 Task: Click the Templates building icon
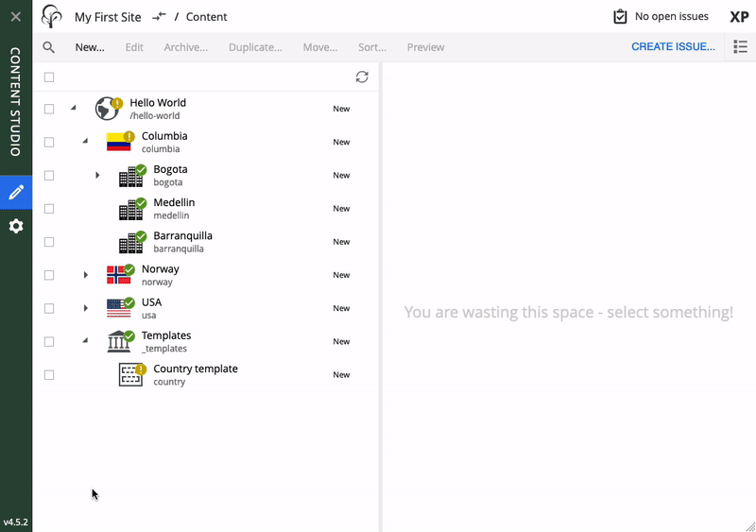119,341
